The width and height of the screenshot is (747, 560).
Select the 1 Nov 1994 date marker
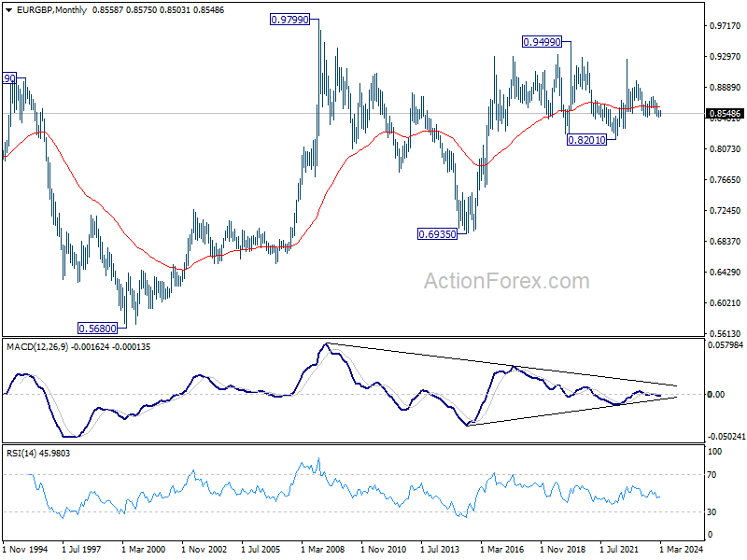[25, 549]
